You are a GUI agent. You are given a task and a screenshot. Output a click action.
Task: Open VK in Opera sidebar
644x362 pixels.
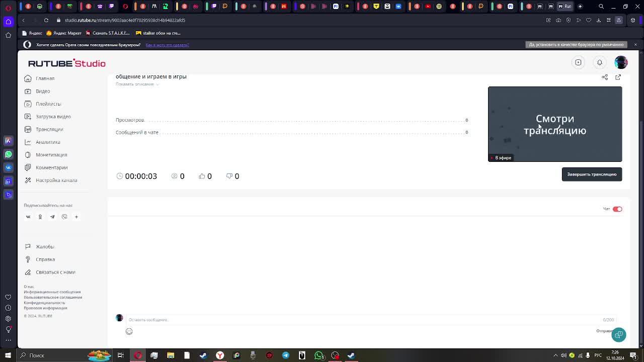[8, 167]
